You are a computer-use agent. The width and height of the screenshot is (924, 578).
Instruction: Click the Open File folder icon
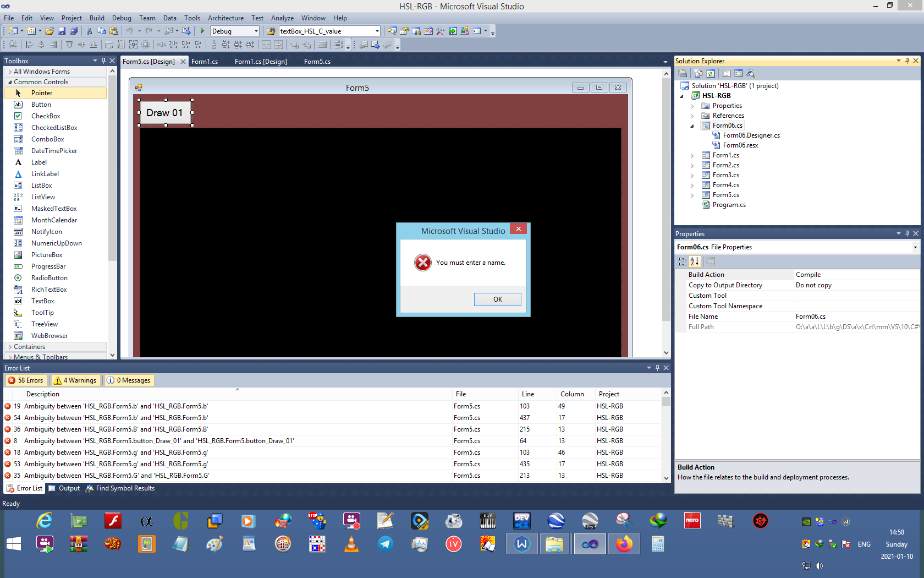(50, 31)
